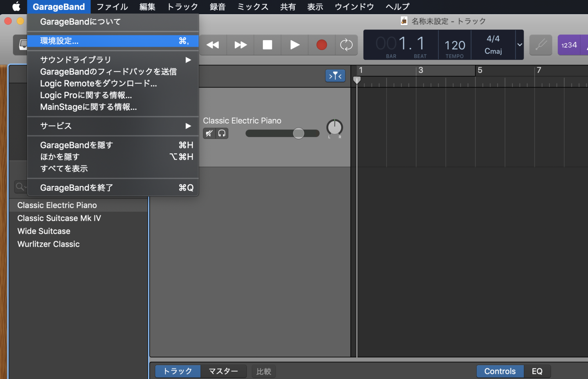Click the track pan knob
The image size is (588, 379).
pyautogui.click(x=334, y=128)
